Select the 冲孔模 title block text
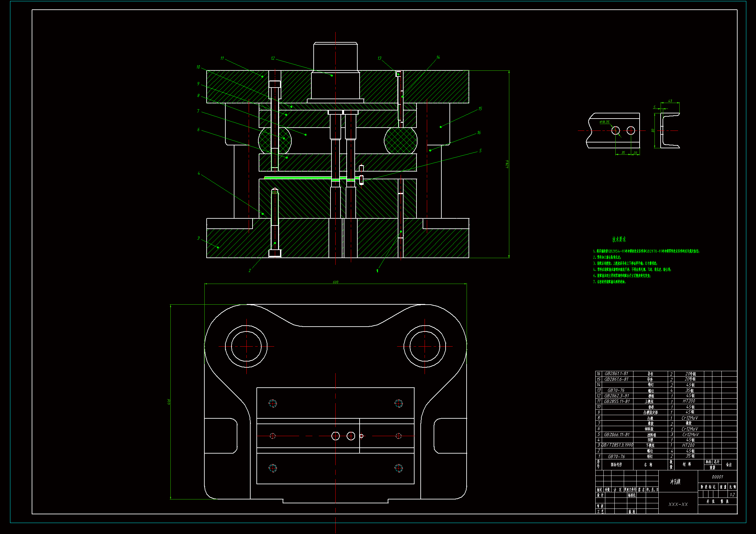Screen dimensions: 756x534 (x=675, y=482)
